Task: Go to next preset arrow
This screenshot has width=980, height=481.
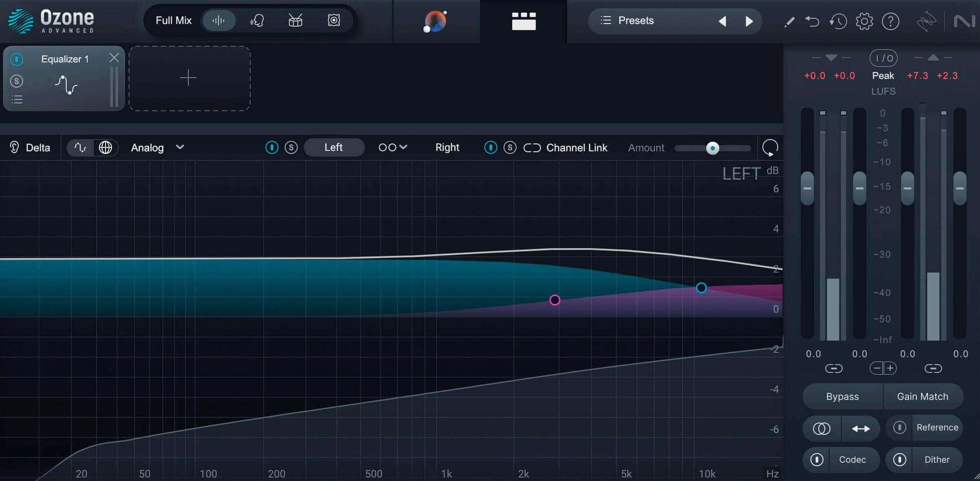Action: [x=749, y=21]
